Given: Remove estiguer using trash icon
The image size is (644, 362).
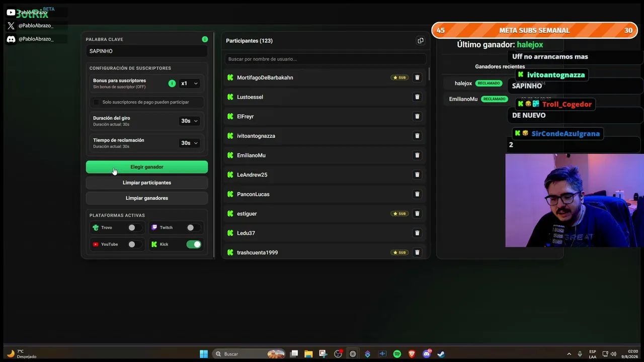Looking at the screenshot, I should coord(417,214).
